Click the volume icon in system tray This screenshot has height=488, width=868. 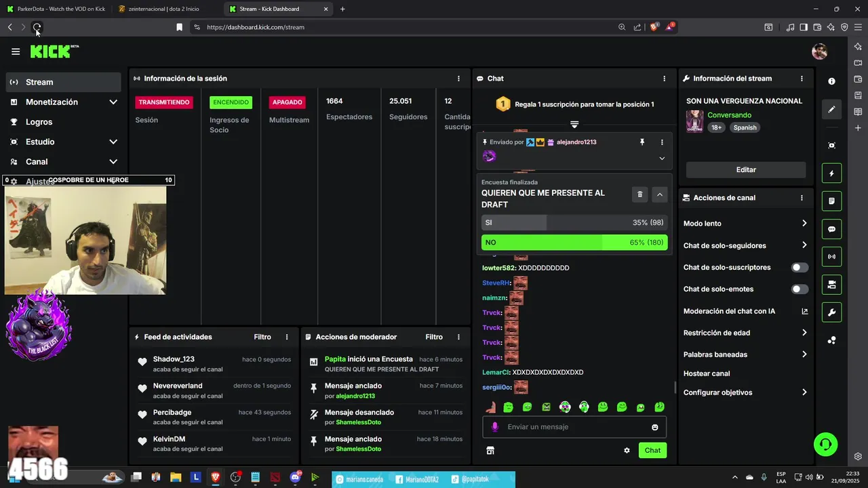(x=808, y=477)
